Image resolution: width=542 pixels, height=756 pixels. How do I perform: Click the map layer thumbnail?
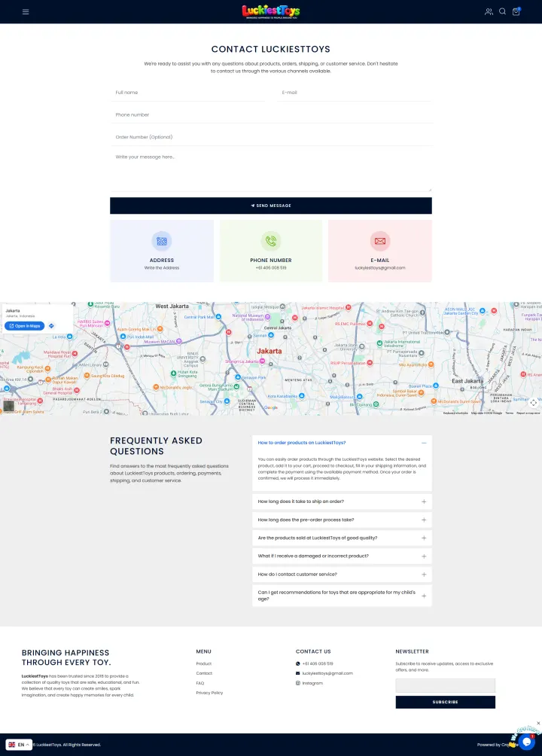click(x=9, y=405)
